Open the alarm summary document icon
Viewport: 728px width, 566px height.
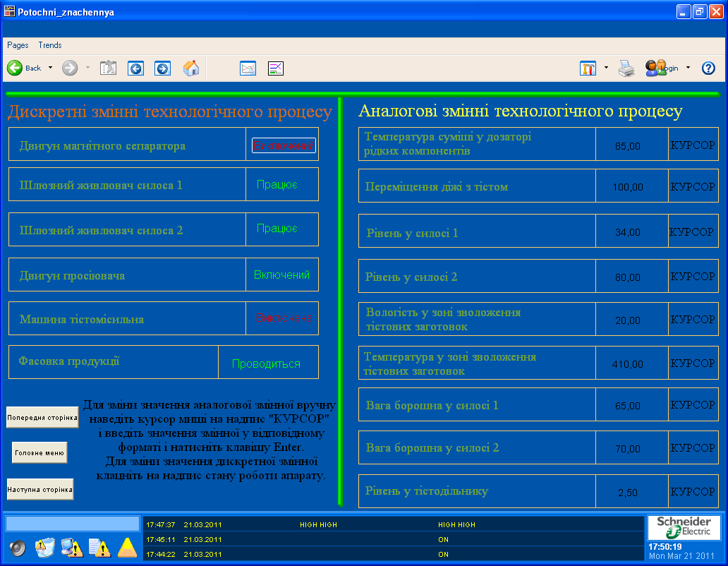[97, 548]
